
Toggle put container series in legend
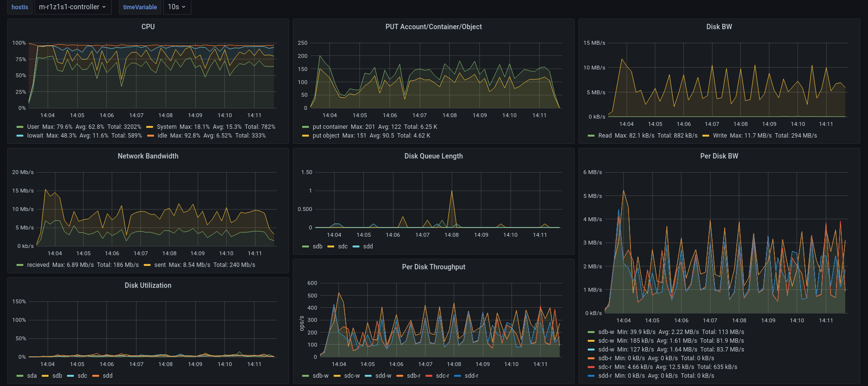point(330,127)
